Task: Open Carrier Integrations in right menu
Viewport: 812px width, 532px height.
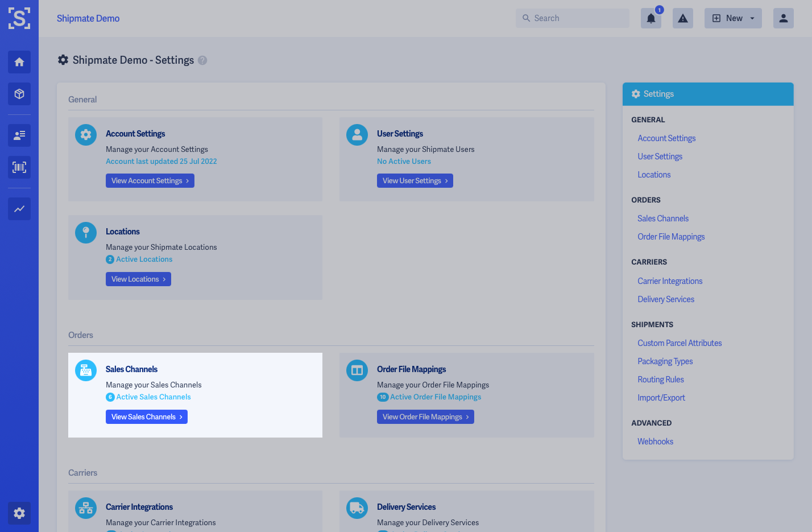Action: 670,281
